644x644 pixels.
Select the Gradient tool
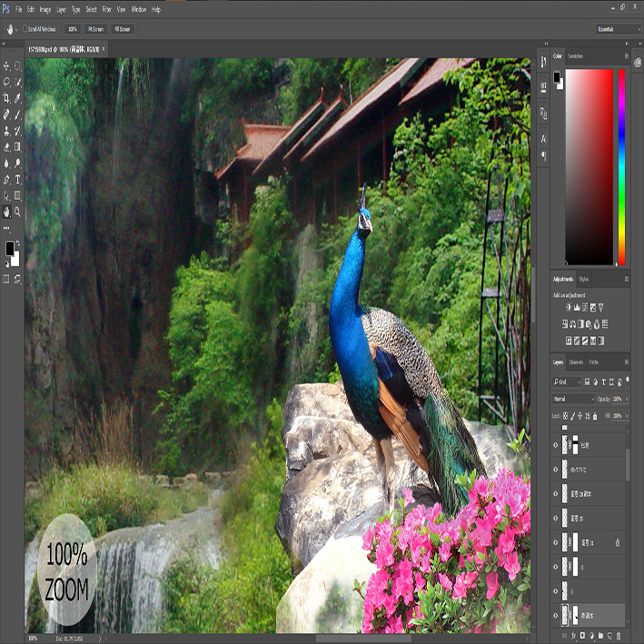[17, 147]
